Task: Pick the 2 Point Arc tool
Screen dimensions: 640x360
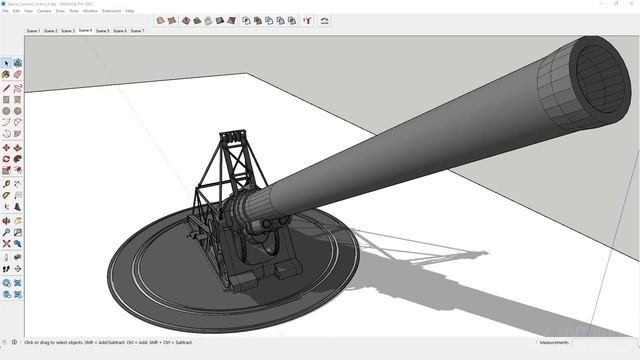Action: coord(18,122)
